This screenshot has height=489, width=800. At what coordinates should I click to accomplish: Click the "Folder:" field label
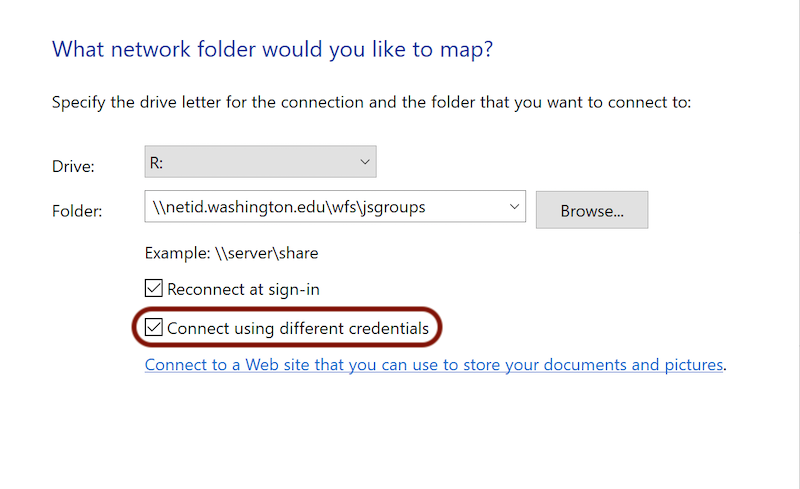point(77,211)
